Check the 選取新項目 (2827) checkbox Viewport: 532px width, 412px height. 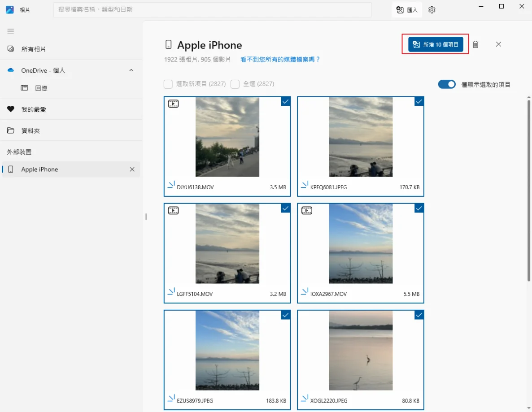point(168,84)
